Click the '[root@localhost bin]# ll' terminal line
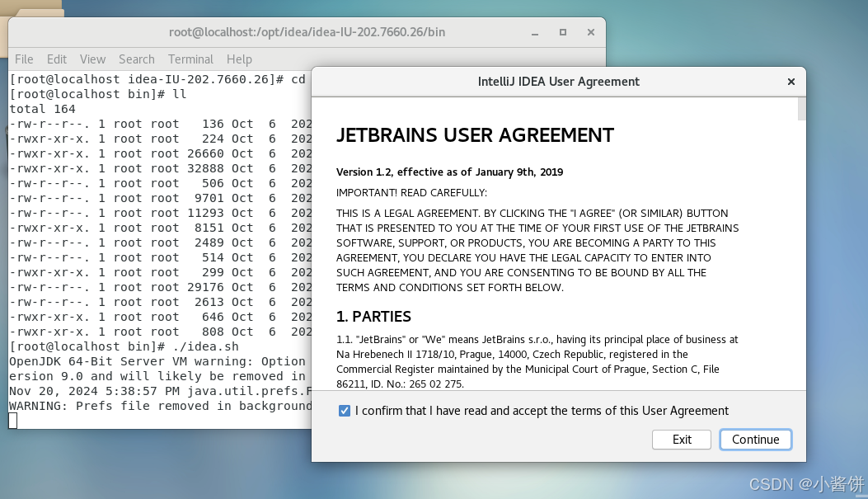The height and width of the screenshot is (499, 868). [98, 94]
